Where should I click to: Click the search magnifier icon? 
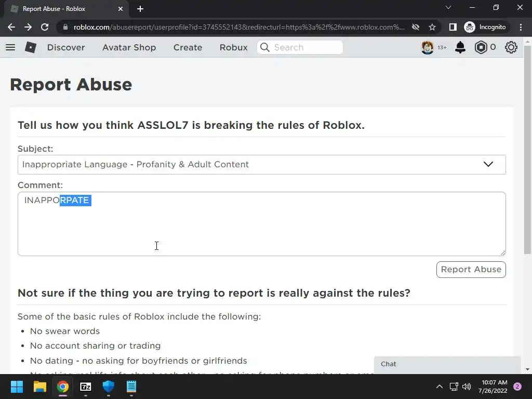264,47
